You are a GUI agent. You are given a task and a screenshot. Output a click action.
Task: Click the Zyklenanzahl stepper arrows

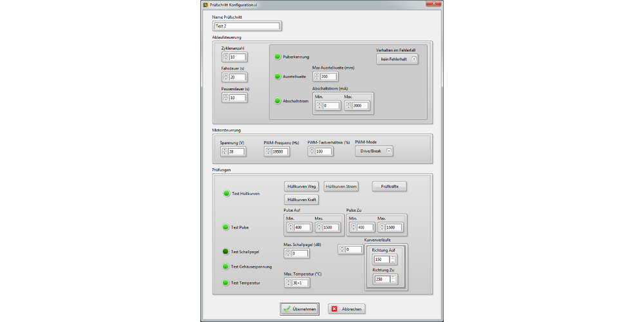225,57
